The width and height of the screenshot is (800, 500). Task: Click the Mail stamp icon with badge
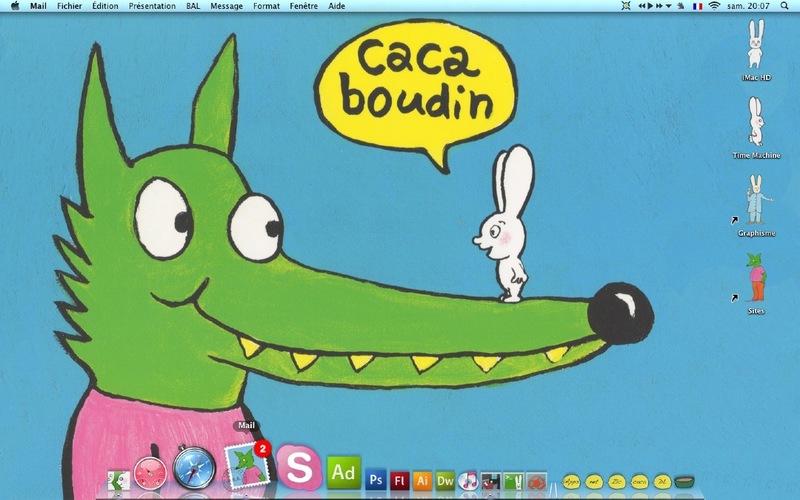(x=247, y=465)
